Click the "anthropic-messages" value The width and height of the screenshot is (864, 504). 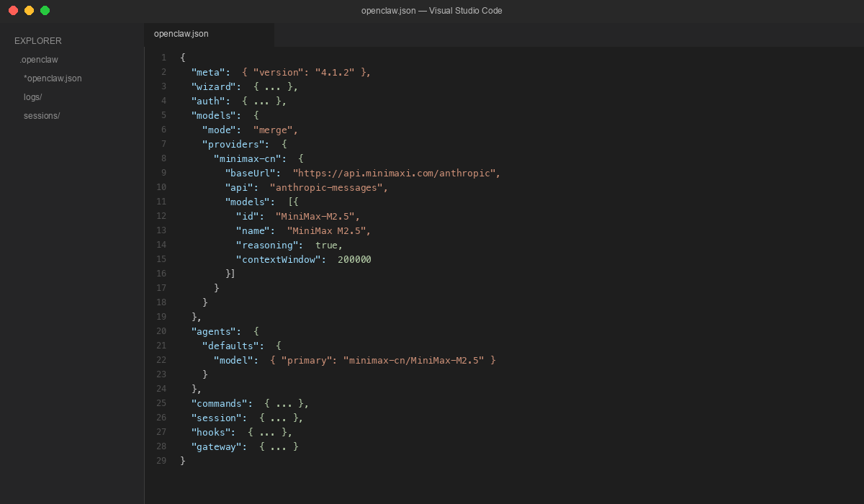click(x=326, y=187)
